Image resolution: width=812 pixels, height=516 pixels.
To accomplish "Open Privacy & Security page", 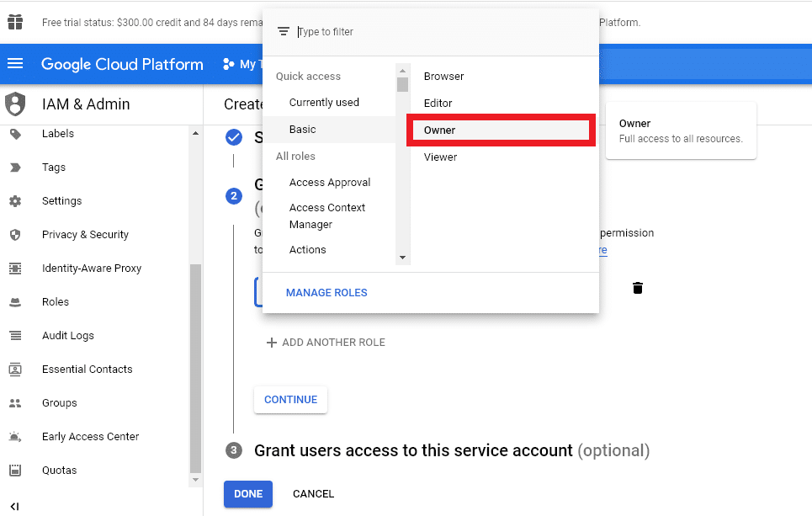I will [86, 235].
